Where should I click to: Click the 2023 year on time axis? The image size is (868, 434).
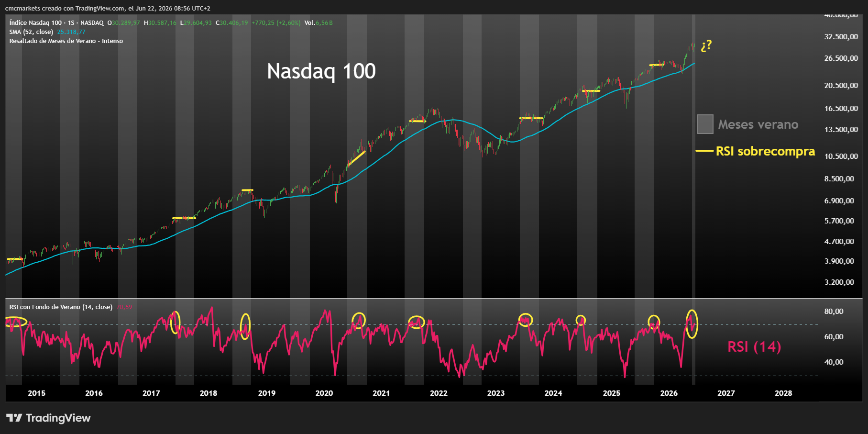(496, 393)
